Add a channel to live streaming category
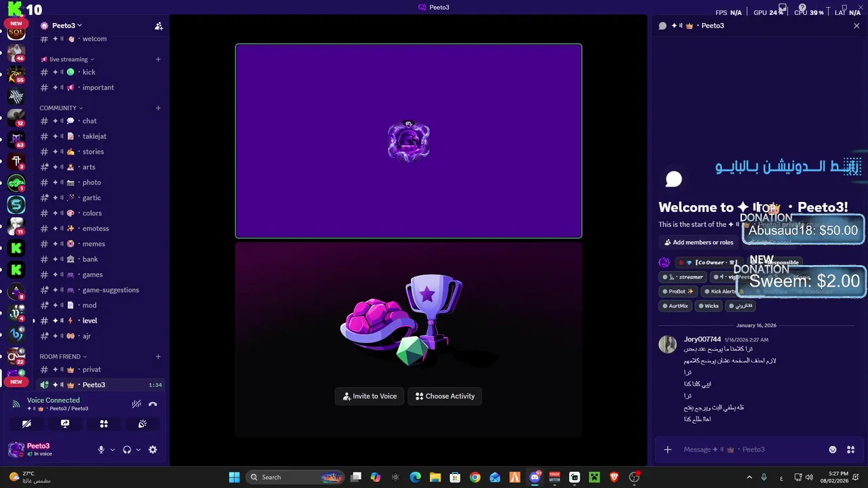868x488 pixels. click(158, 59)
